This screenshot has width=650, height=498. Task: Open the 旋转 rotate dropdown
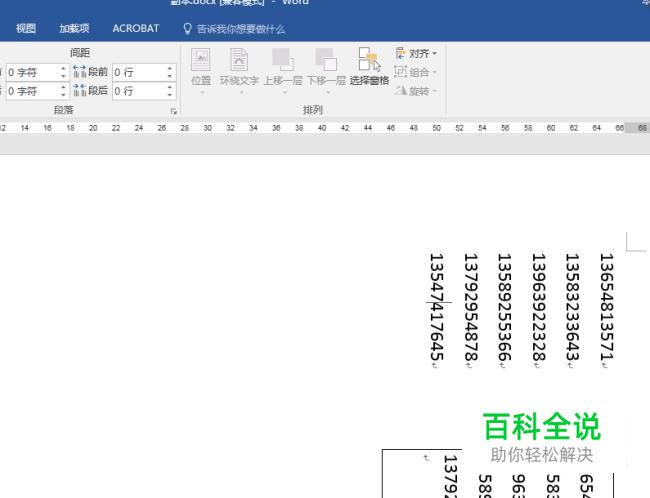point(416,91)
